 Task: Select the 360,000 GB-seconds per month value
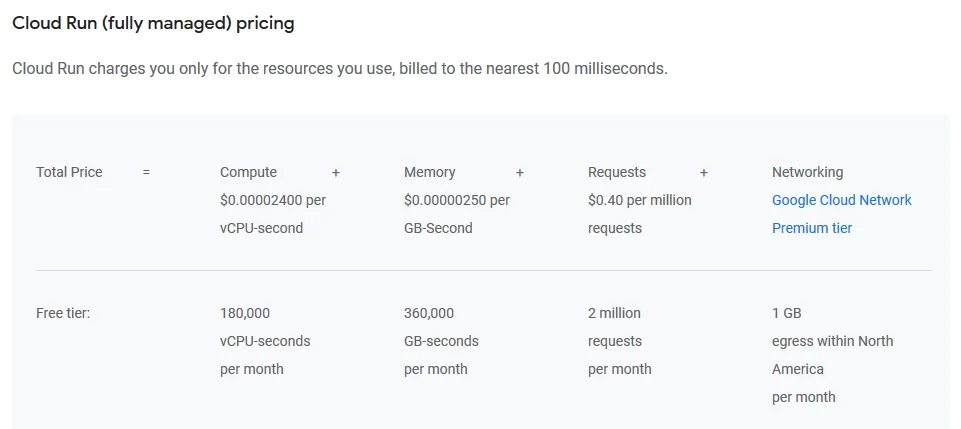[x=441, y=341]
